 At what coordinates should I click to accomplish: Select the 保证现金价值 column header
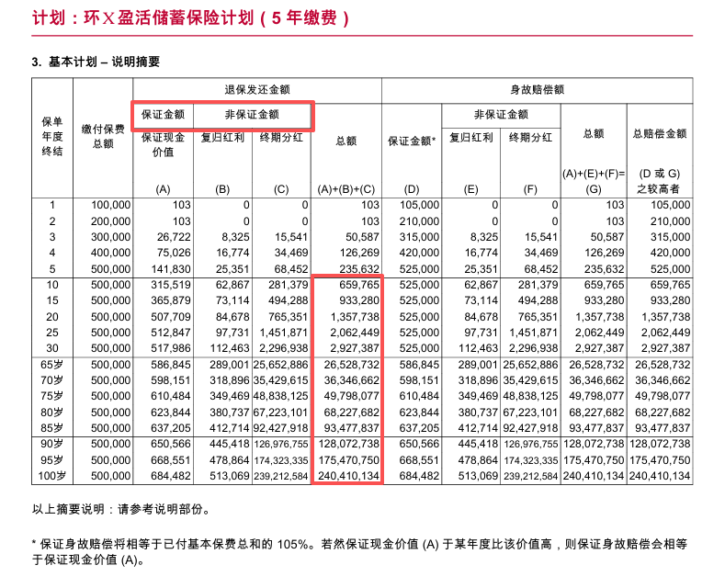point(163,144)
